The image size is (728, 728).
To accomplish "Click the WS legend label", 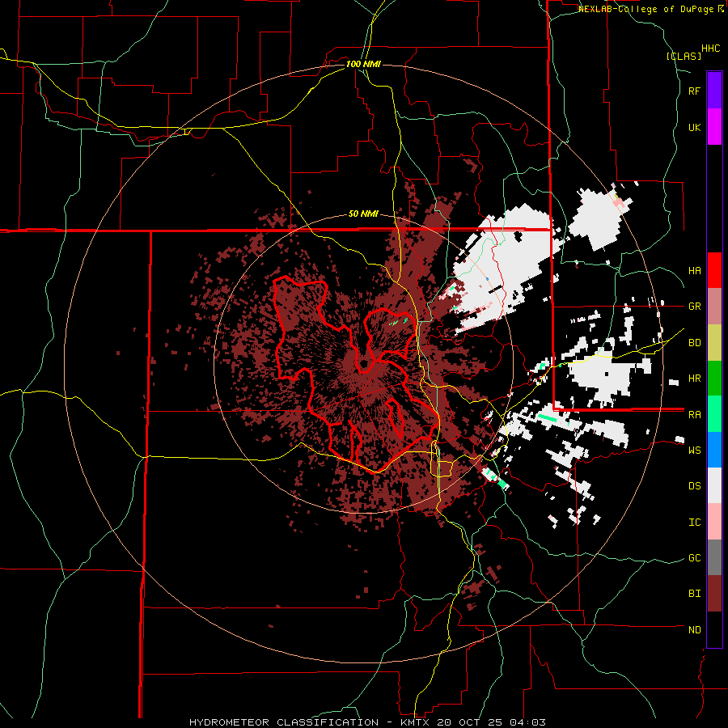I will point(694,450).
